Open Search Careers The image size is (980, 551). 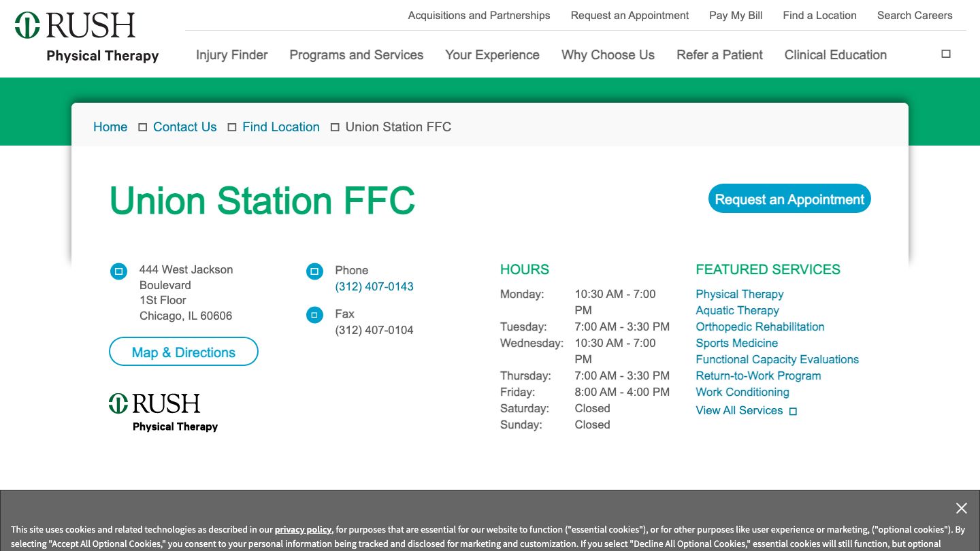tap(915, 15)
